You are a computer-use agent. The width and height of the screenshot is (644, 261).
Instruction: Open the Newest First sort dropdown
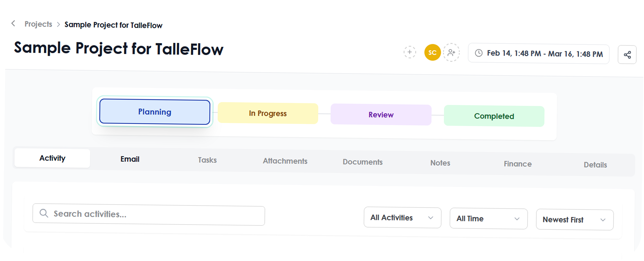click(574, 220)
